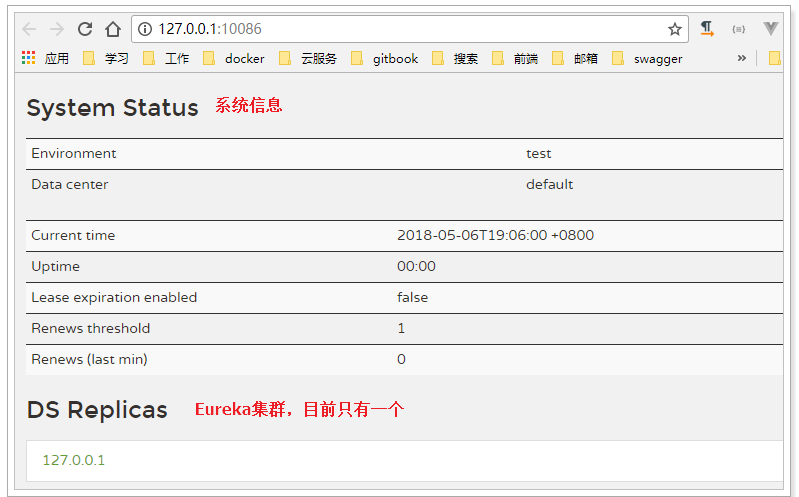Click the Lease expiration enabled label
This screenshot has width=799, height=497.
tap(114, 298)
